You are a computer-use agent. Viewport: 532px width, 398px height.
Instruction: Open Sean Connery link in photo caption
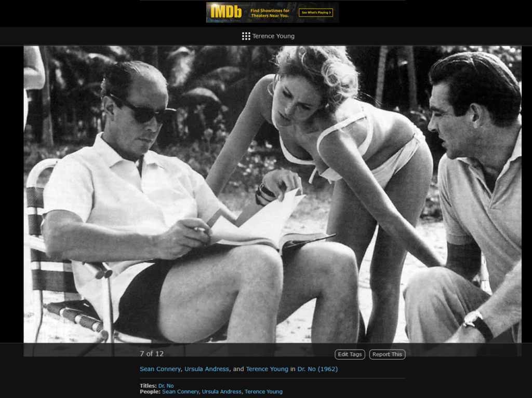[160, 369]
